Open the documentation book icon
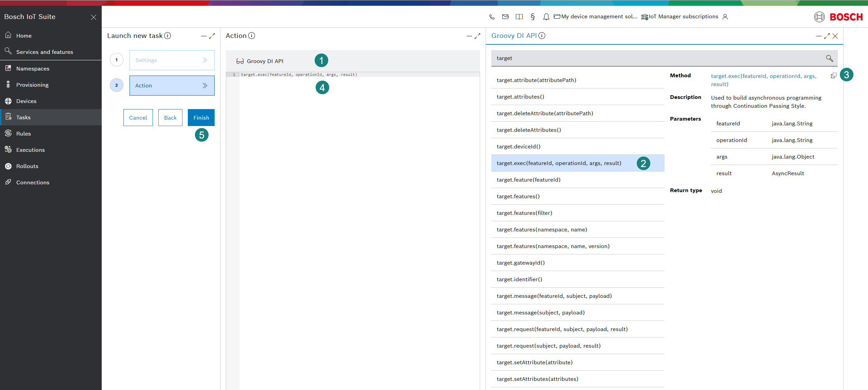Viewport: 868px width, 390px height. 519,17
